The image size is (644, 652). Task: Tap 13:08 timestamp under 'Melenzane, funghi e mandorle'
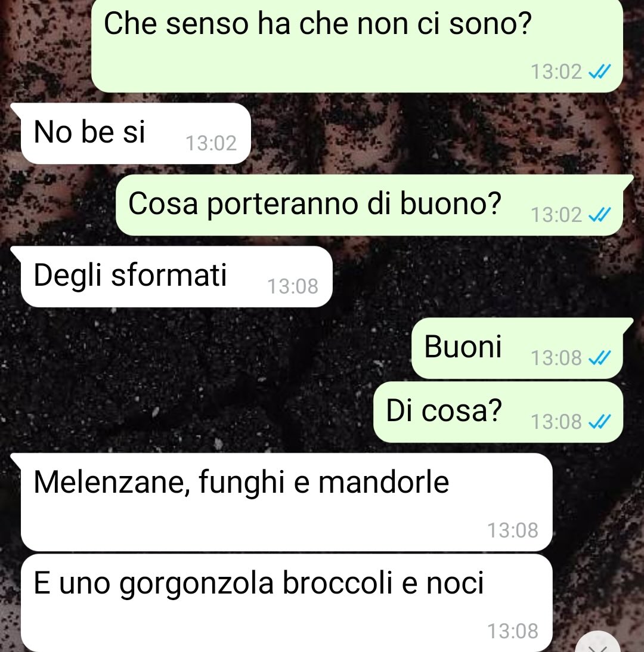coord(513,530)
